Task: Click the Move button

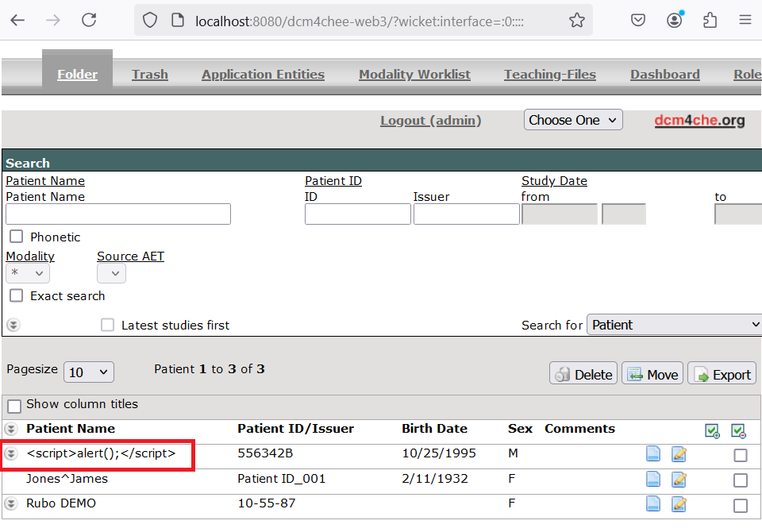Action: tap(652, 373)
